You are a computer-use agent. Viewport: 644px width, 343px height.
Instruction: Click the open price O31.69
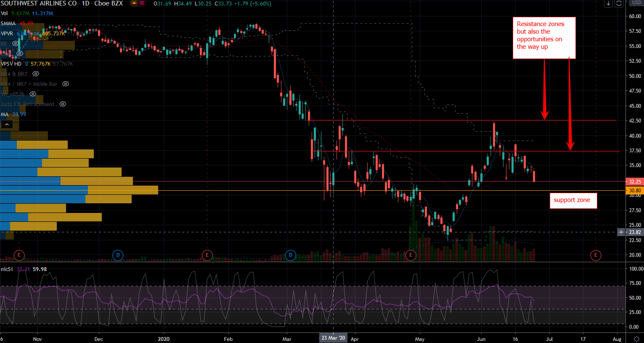coord(162,4)
